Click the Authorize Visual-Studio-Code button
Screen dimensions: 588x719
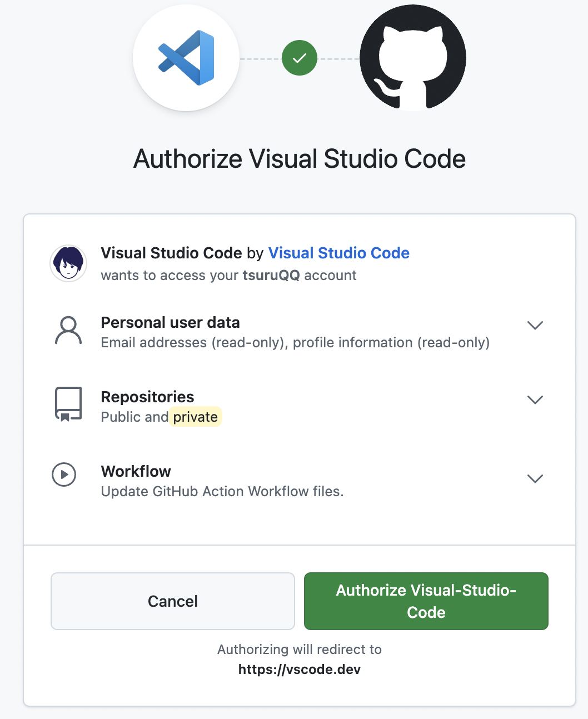point(426,601)
